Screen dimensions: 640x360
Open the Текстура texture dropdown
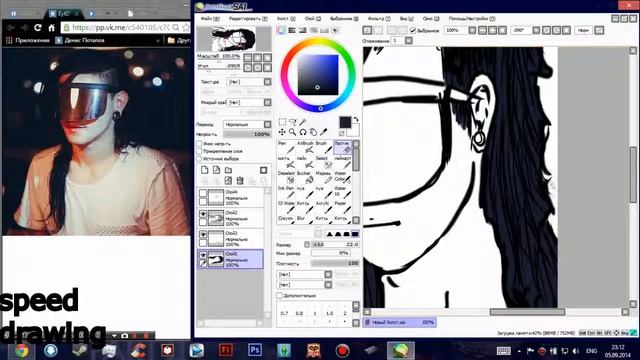coord(267,82)
